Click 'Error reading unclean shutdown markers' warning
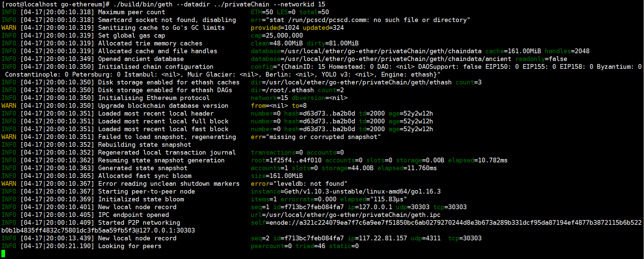This screenshot has width=644, height=259. tap(169, 184)
